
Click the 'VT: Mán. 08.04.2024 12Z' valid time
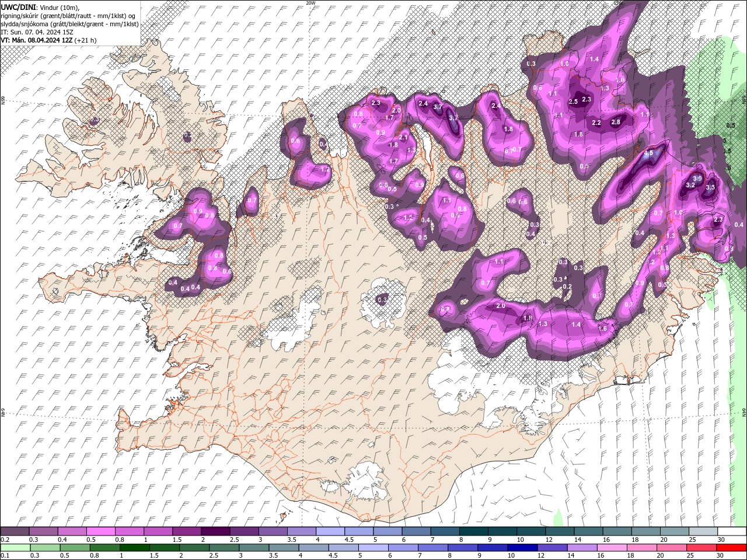click(37, 40)
